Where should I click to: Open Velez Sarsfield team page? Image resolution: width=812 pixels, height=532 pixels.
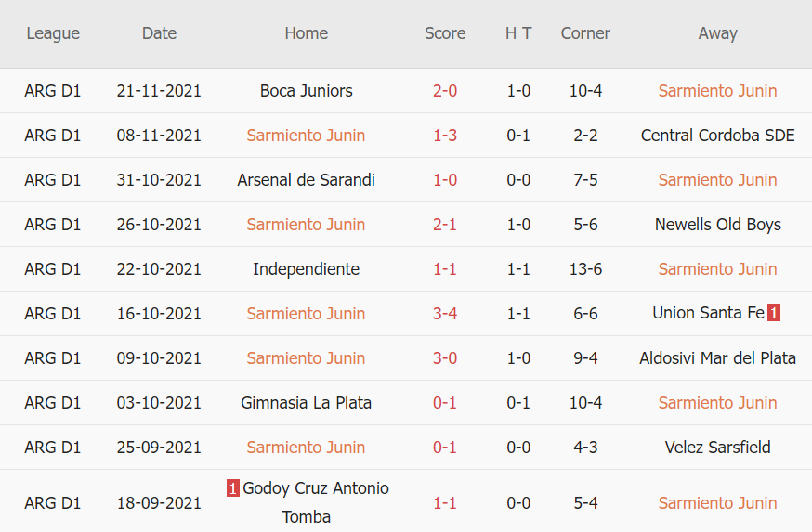pos(717,448)
